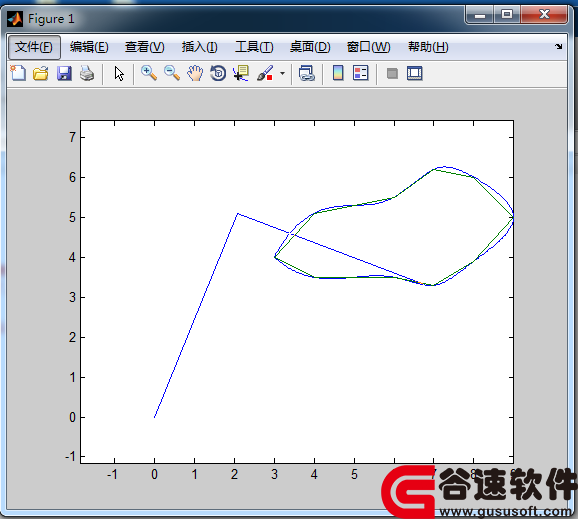Click x-axis tick label -1
578x519 pixels.
click(x=112, y=474)
